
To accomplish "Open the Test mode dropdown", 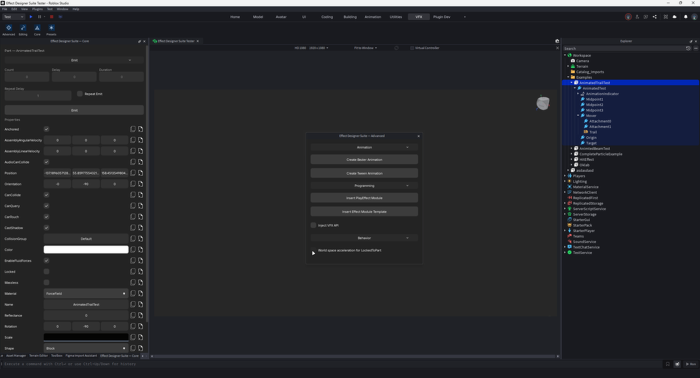I will click(x=13, y=17).
